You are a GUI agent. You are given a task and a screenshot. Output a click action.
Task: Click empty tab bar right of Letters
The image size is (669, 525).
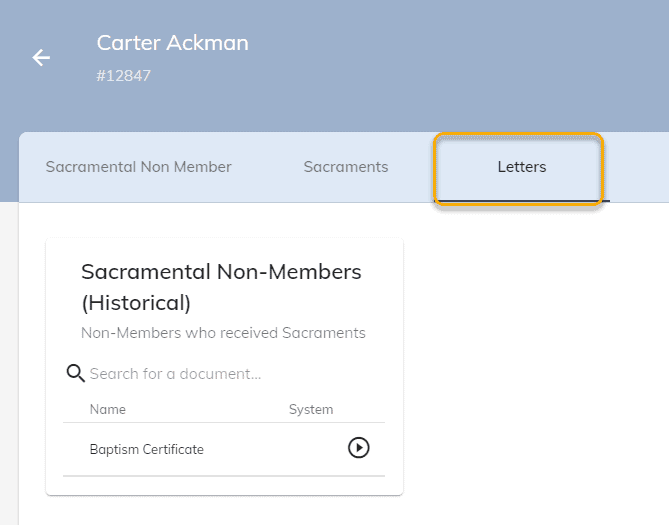[639, 167]
